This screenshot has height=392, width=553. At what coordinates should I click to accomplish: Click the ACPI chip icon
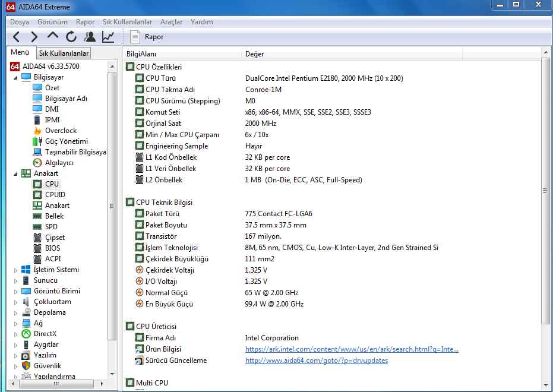[37, 259]
